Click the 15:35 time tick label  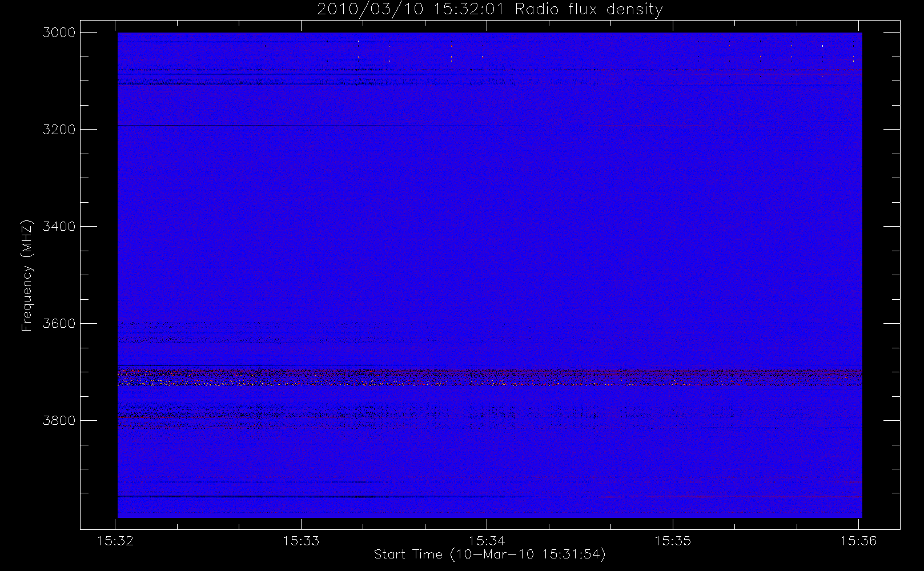(673, 541)
